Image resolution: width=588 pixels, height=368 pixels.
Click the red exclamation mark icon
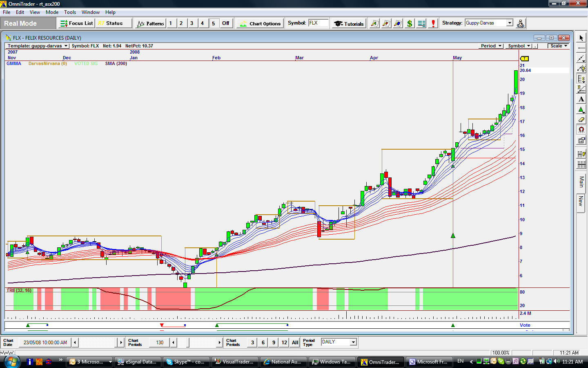pos(433,23)
